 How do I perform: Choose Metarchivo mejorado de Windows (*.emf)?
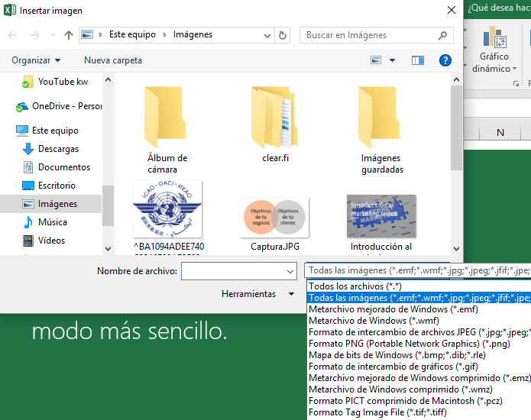pos(419,309)
